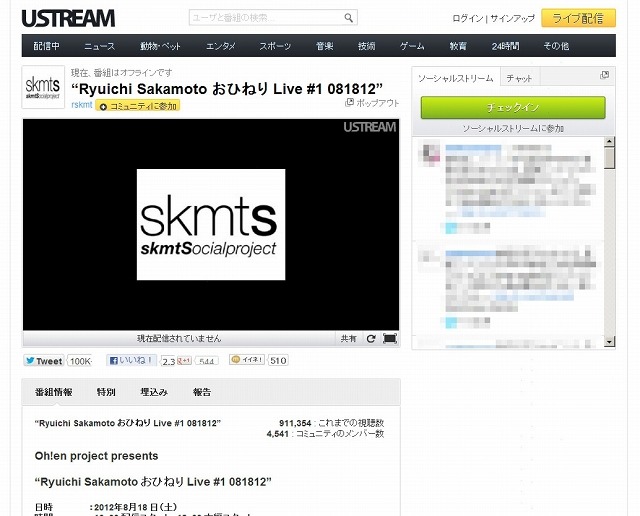Viewport: 640px width, 516px height.
Task: Click social stream scrollbar down arrow
Action: [609, 342]
